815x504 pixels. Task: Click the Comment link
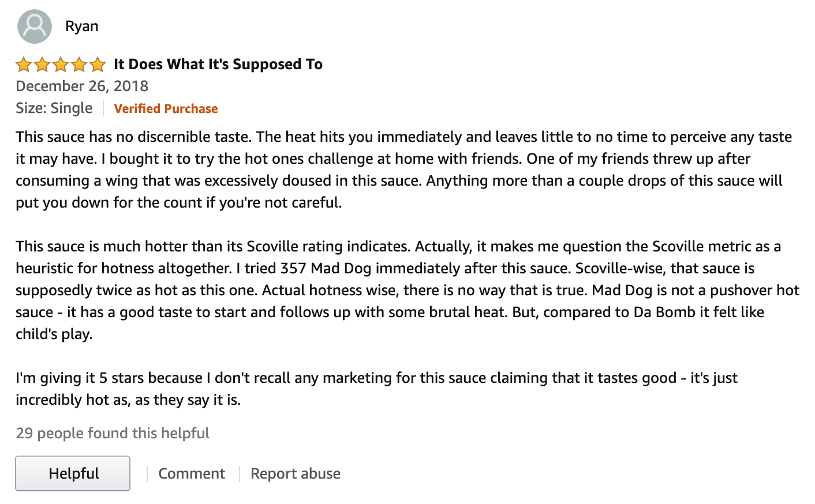pos(192,473)
